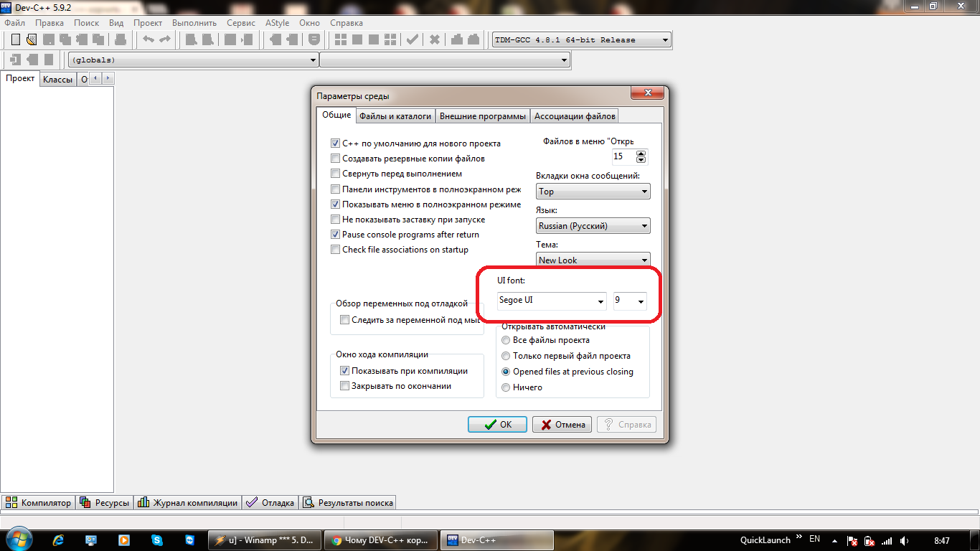Open Результаты поиска bottom tab
The width and height of the screenshot is (980, 551).
pos(348,503)
